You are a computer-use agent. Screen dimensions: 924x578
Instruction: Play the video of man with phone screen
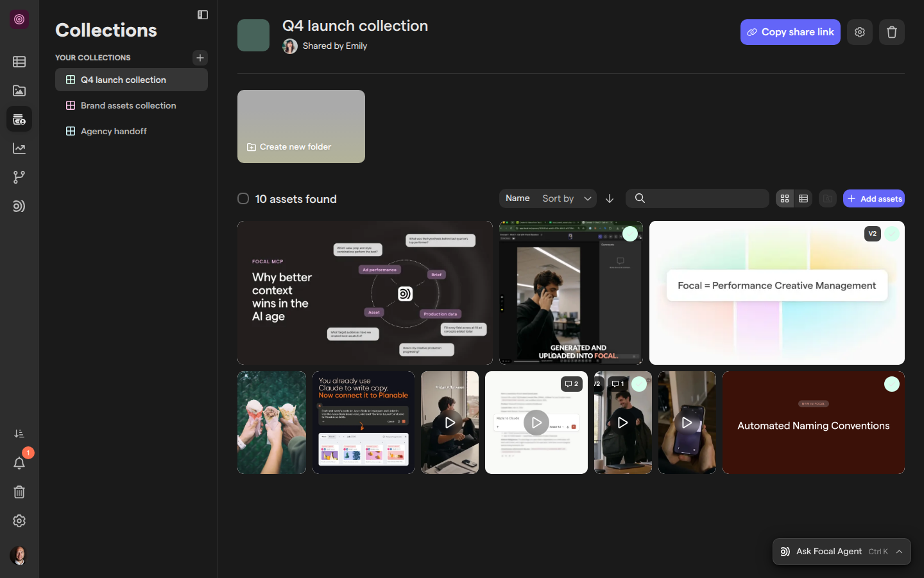click(x=687, y=423)
